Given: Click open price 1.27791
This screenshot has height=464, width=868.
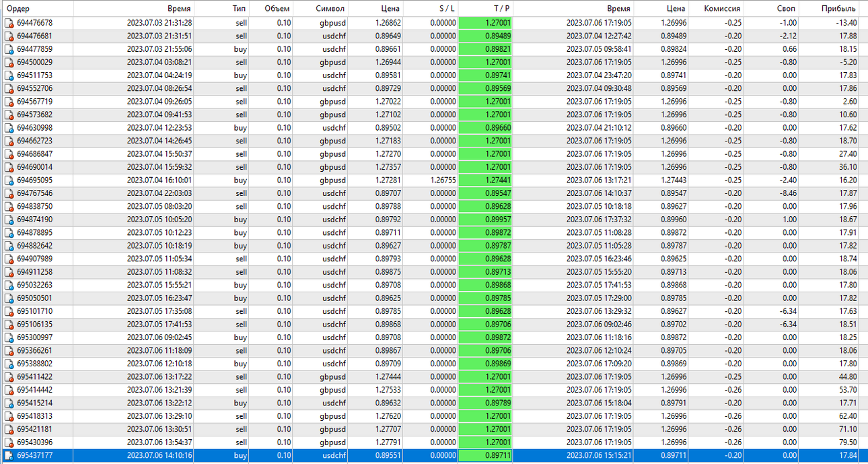Looking at the screenshot, I should click(x=387, y=442).
